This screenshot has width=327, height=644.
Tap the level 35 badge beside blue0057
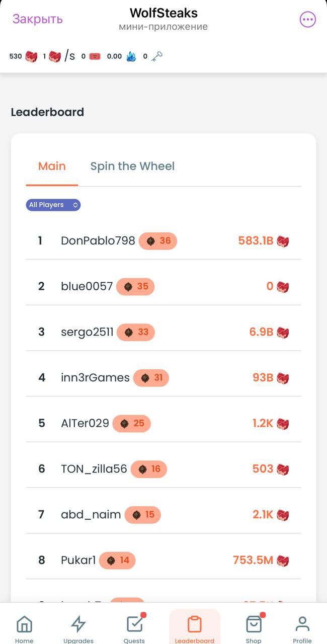click(135, 287)
